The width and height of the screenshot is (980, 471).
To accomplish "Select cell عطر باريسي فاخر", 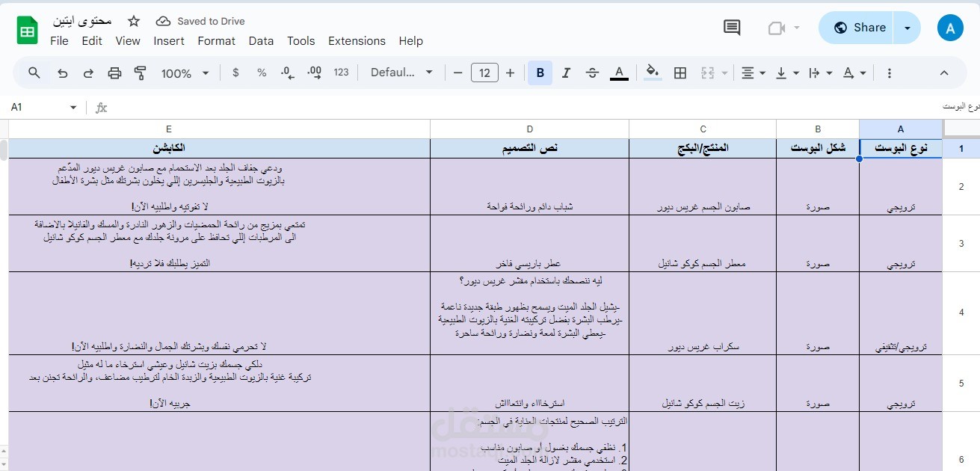I will point(529,244).
